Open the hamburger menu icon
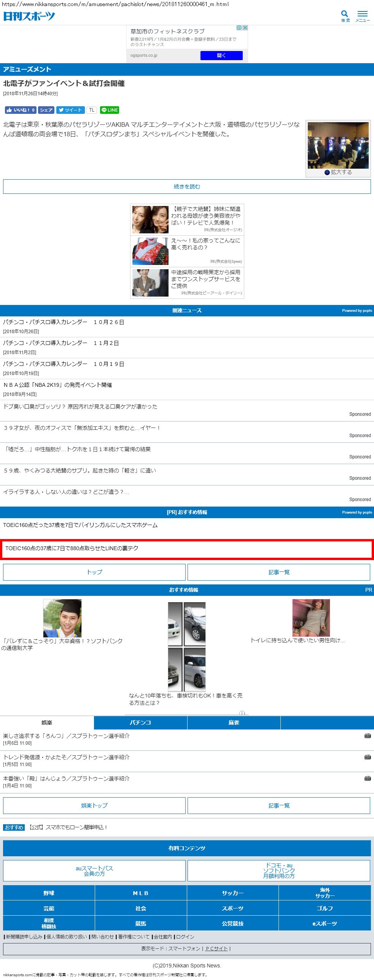Viewport: 374px width, 980px height. point(362,15)
